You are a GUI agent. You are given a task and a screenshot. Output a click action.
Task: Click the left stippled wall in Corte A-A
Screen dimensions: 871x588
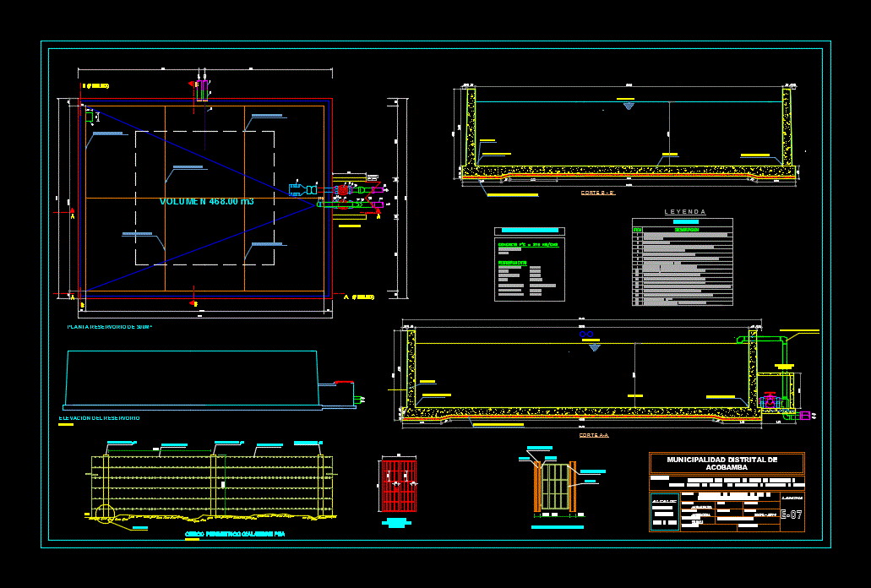click(x=411, y=369)
